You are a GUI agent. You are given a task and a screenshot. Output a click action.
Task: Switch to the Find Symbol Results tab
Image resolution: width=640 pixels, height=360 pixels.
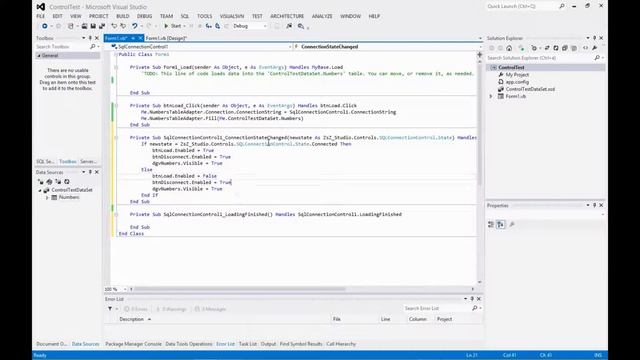tap(301, 344)
